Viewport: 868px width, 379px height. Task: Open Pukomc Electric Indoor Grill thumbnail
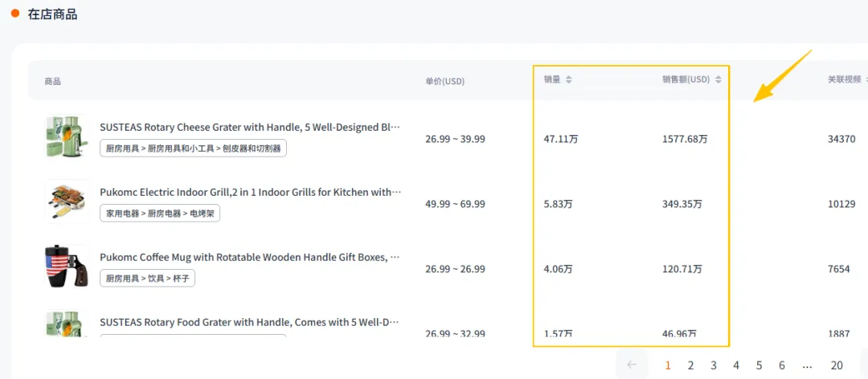(x=68, y=201)
